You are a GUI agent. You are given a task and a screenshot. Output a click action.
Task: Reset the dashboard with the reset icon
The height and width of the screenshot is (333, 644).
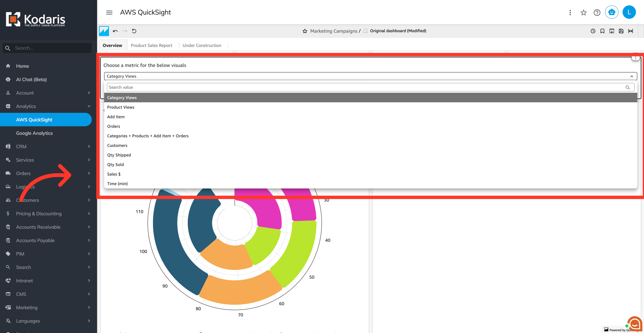pyautogui.click(x=134, y=31)
